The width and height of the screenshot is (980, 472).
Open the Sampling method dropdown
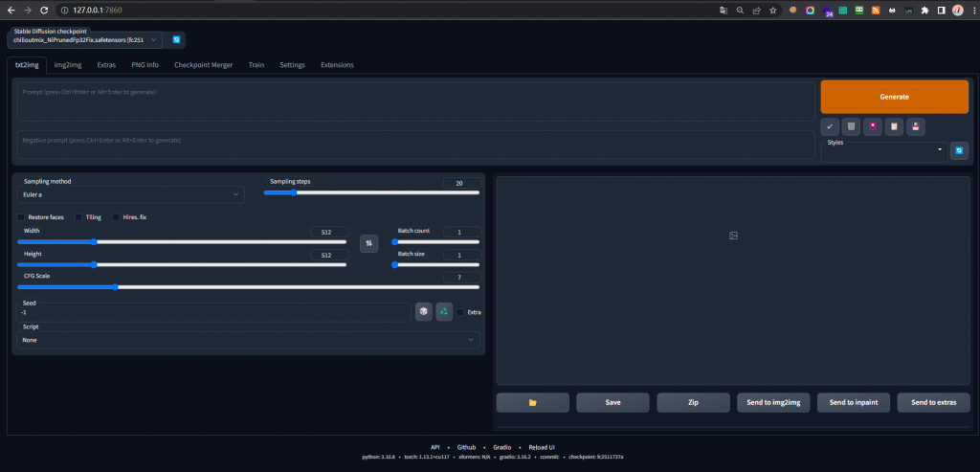coord(130,194)
